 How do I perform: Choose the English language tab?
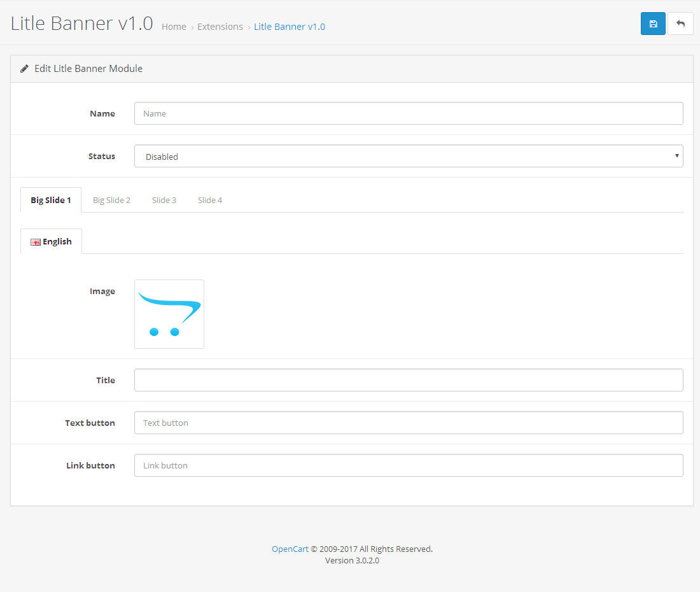point(52,241)
